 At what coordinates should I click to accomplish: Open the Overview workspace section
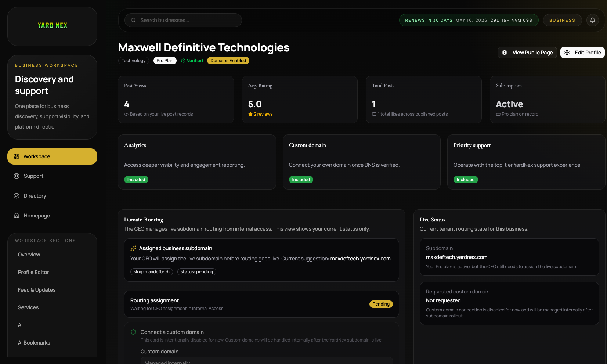29,255
